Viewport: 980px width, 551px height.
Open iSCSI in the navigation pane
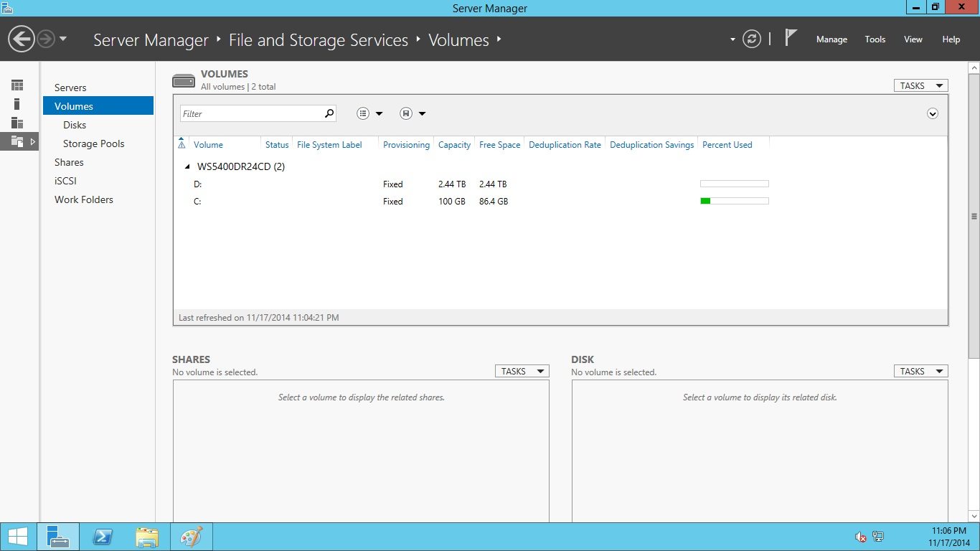pos(65,181)
